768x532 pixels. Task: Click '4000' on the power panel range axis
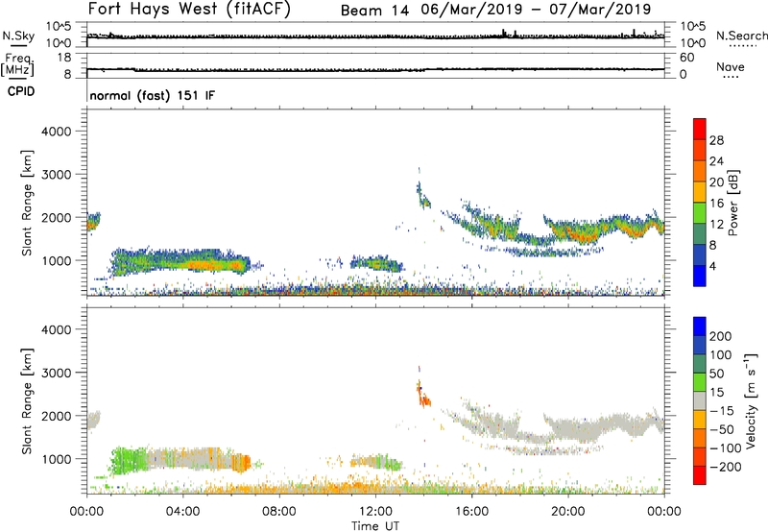point(56,132)
